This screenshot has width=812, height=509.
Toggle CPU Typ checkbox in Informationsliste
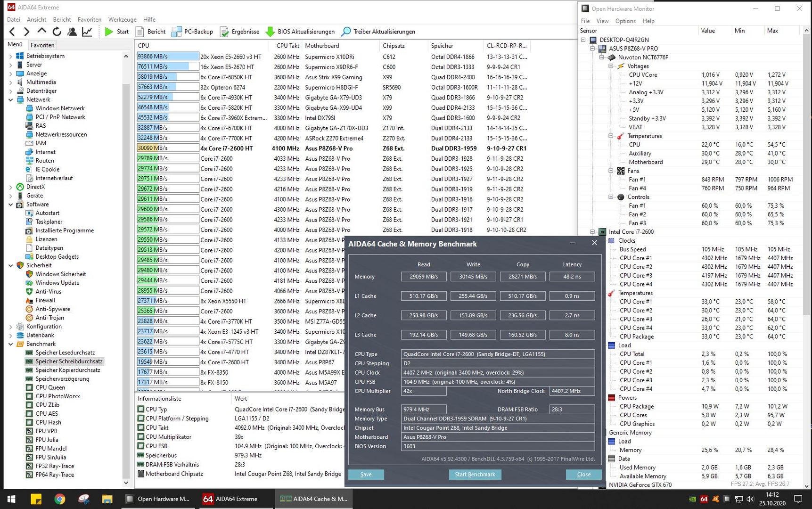click(x=140, y=409)
